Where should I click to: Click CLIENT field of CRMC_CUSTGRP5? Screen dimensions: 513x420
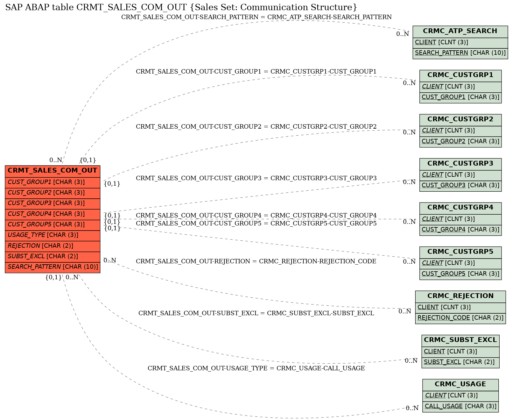pos(460,263)
